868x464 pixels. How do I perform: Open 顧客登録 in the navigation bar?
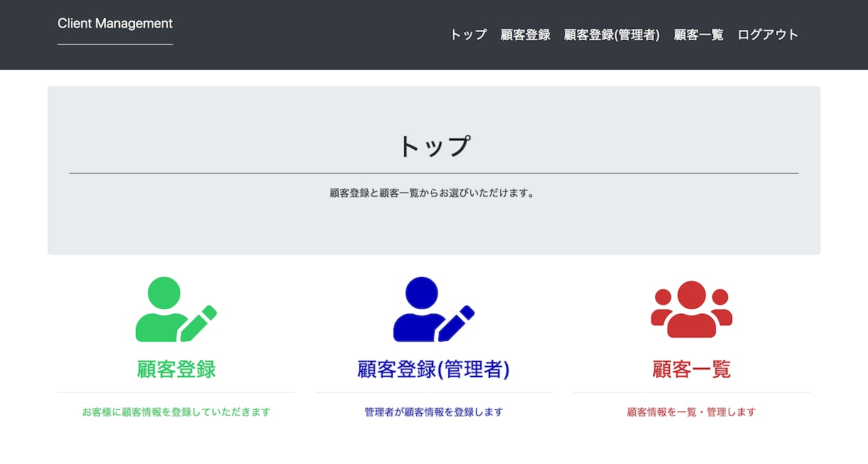tap(525, 35)
